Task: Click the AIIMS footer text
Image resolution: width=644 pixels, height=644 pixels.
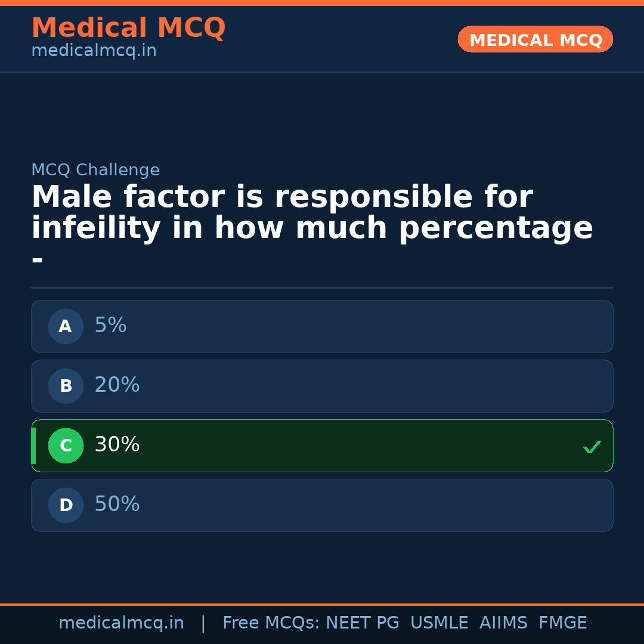Action: click(503, 623)
